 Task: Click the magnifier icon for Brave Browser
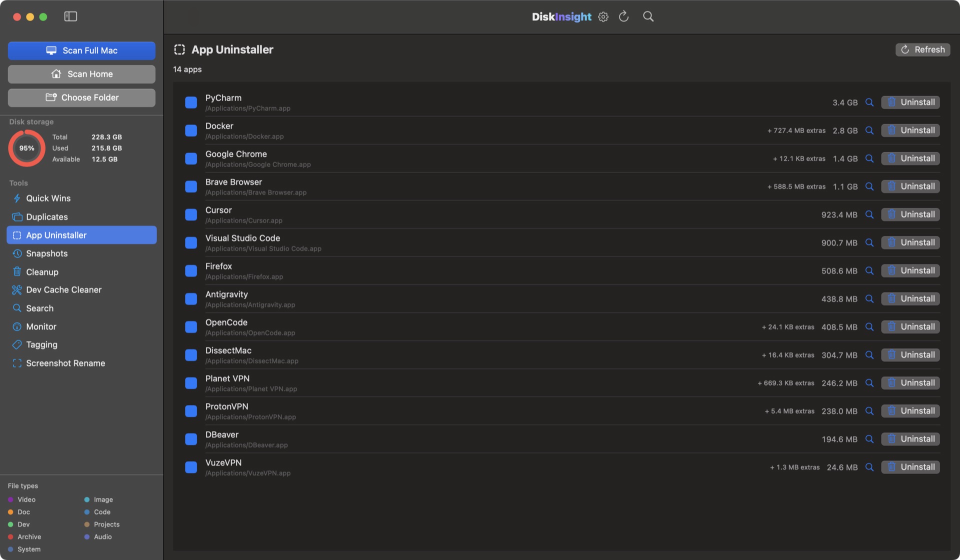coord(869,186)
